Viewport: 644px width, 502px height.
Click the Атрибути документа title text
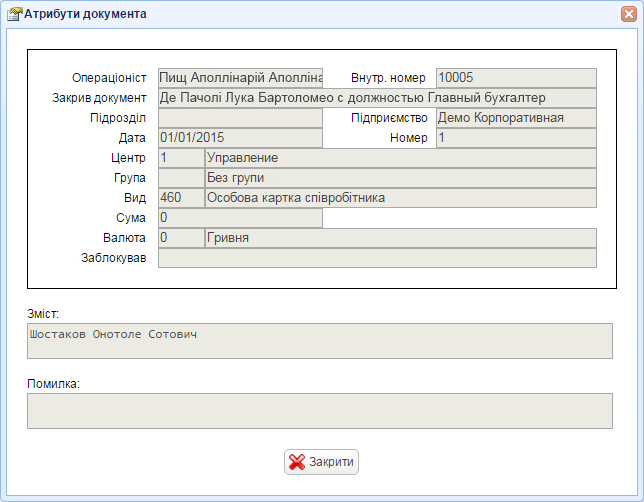point(85,14)
